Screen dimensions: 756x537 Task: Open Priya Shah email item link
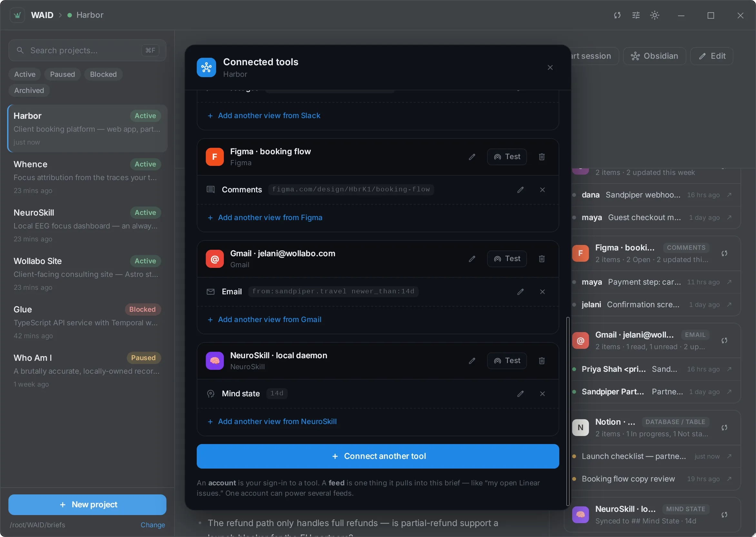[729, 370]
